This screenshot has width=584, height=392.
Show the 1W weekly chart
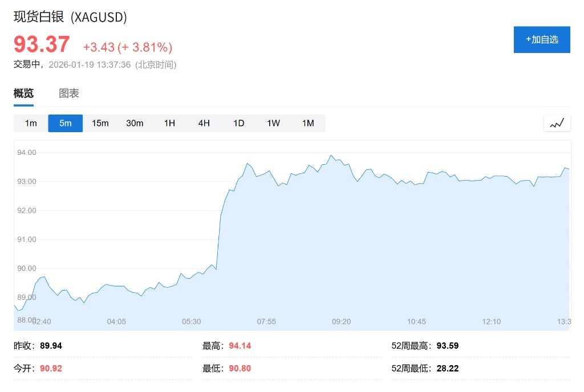[273, 123]
